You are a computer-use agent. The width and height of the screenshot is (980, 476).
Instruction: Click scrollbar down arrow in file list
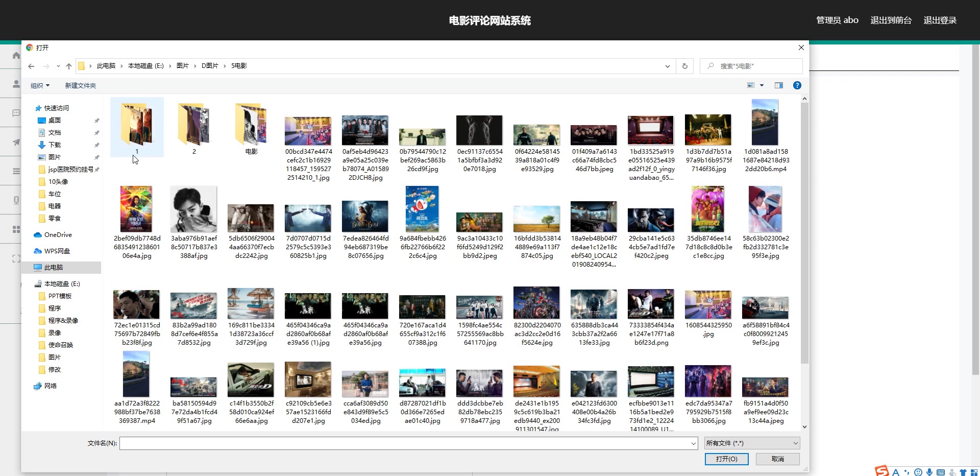pos(804,427)
